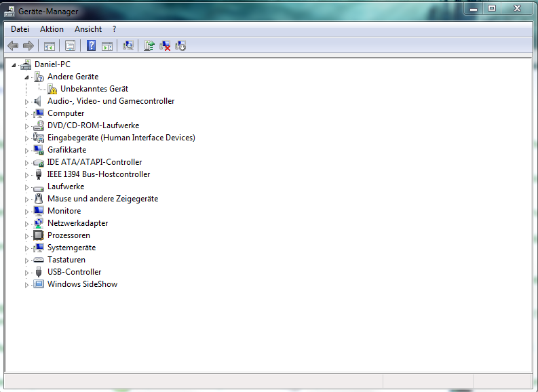Click the Eingabegeräte HID icon
538x392 pixels.
click(x=39, y=138)
